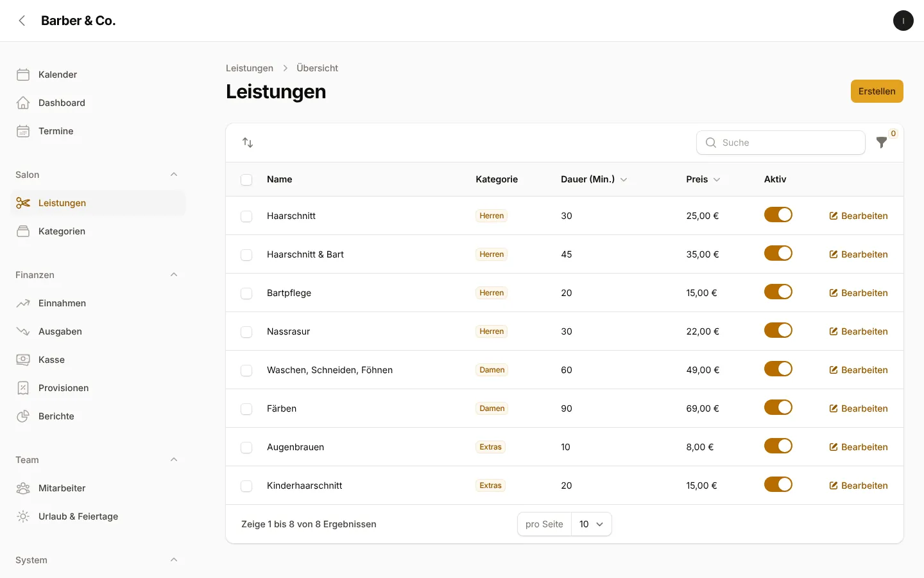Focus the Suche search field
The width and height of the screenshot is (924, 578).
point(781,143)
